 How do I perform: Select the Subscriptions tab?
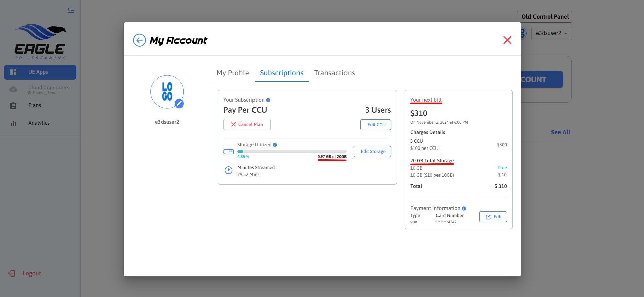click(x=281, y=73)
